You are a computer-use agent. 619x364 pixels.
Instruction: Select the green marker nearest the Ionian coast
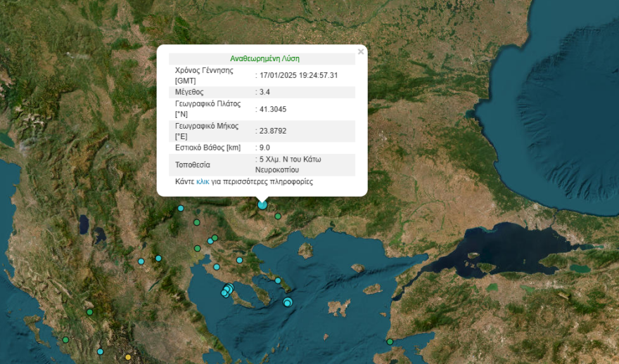pyautogui.click(x=65, y=340)
